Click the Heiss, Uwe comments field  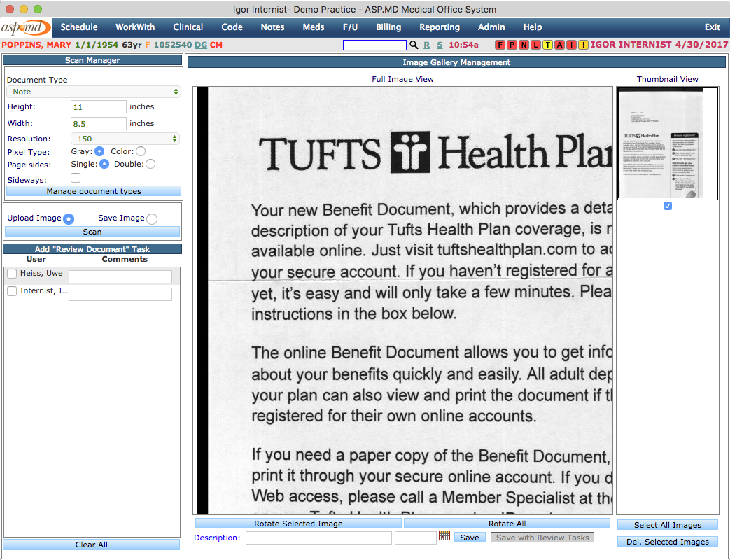point(120,276)
